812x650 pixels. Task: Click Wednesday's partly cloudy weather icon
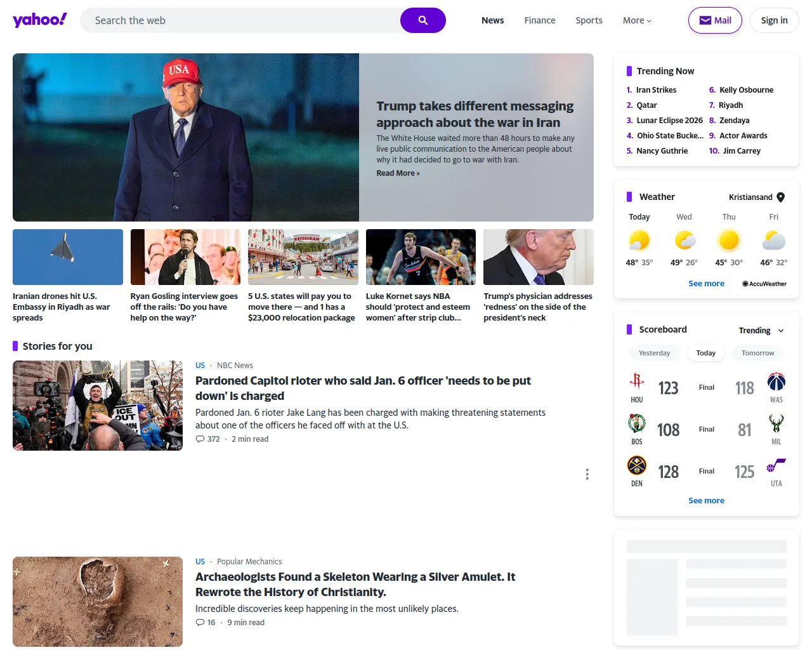point(684,241)
